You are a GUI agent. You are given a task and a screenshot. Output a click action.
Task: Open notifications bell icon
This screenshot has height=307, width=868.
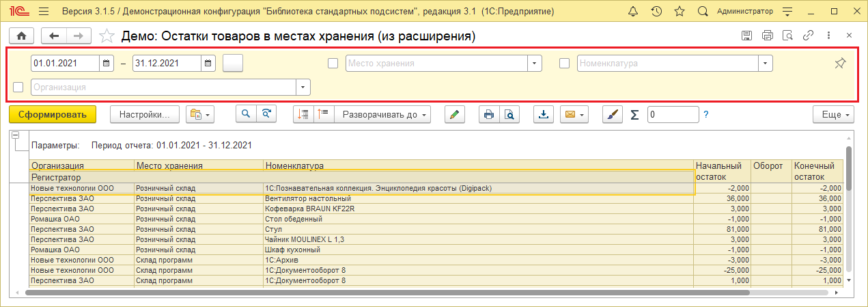[x=632, y=12]
